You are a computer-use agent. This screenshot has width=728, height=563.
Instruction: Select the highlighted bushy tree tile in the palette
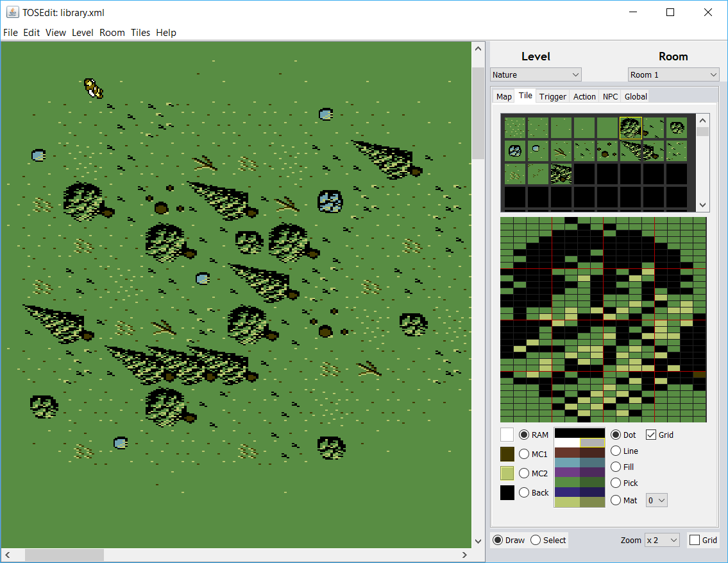(631, 128)
